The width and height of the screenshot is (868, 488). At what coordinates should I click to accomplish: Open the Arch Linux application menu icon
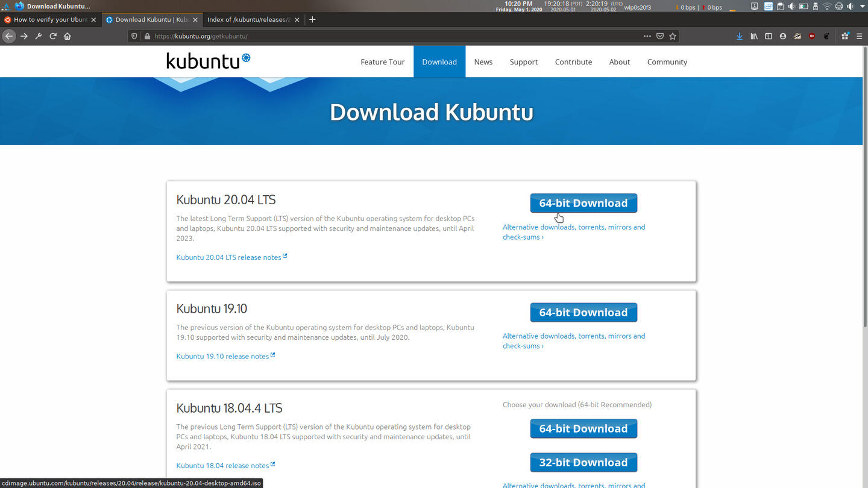point(6,6)
